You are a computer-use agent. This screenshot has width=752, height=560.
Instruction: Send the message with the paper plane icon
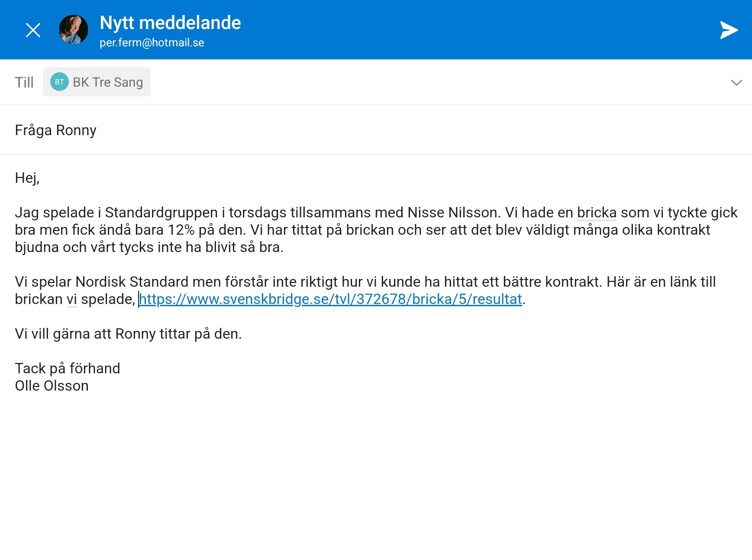point(729,30)
